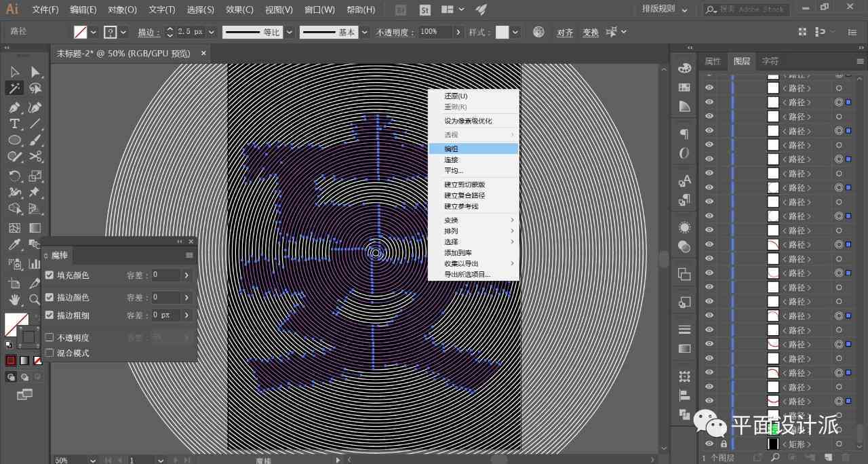The height and width of the screenshot is (464, 868).
Task: Open the 文件(F) menu
Action: [45, 9]
